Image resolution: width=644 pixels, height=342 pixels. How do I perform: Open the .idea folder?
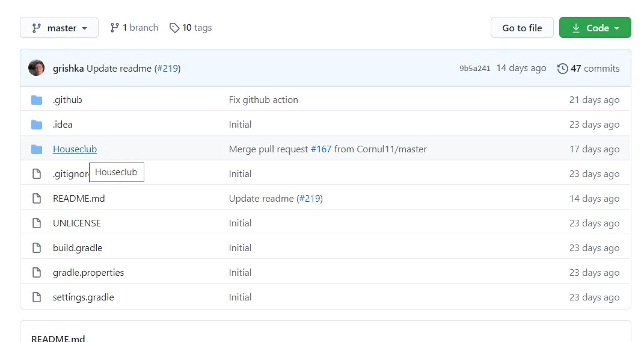point(63,125)
